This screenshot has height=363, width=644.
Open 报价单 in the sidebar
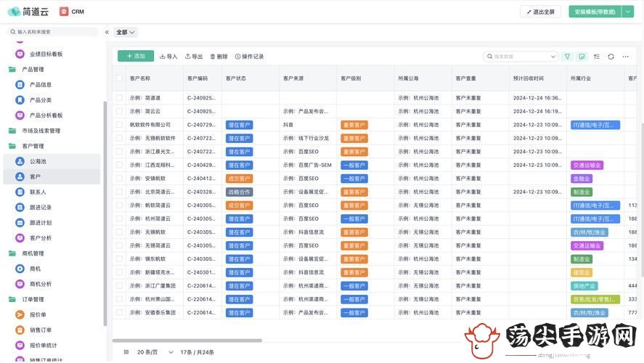point(38,314)
